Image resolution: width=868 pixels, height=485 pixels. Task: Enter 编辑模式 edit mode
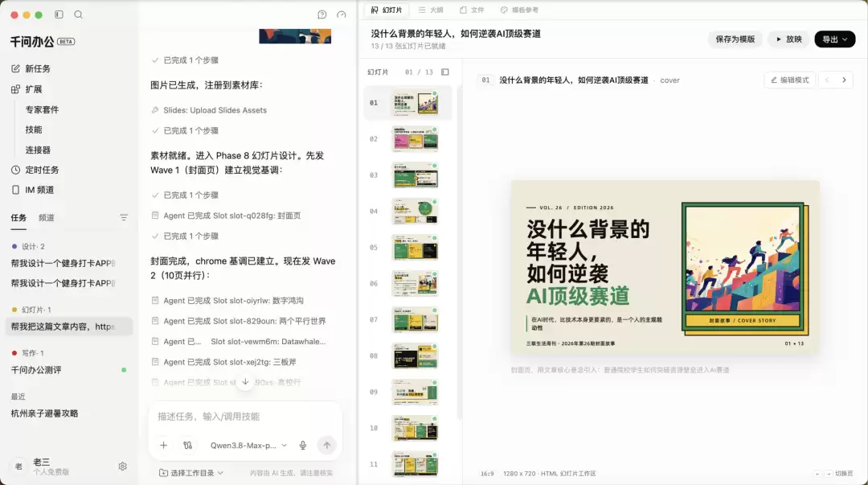click(x=790, y=80)
